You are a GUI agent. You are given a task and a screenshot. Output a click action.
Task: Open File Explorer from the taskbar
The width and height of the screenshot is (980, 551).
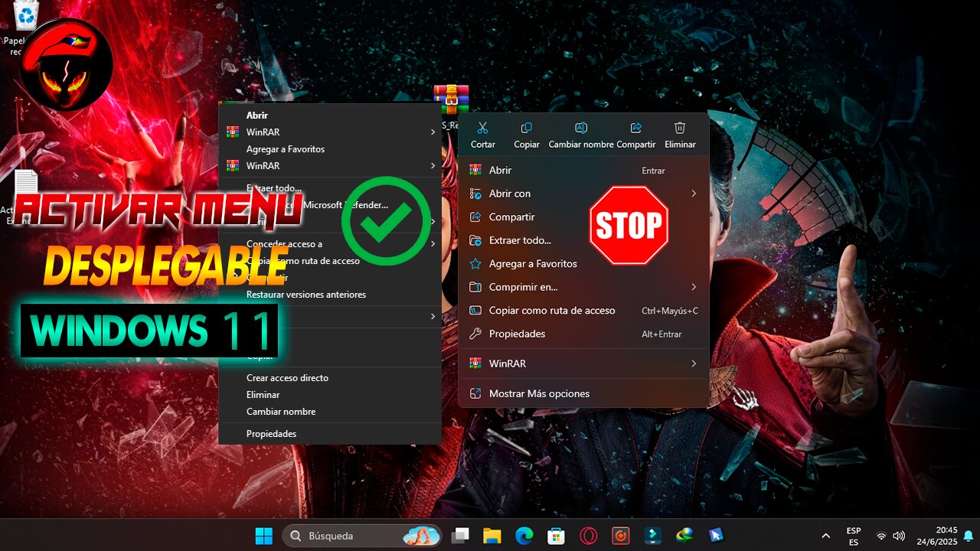tap(492, 536)
